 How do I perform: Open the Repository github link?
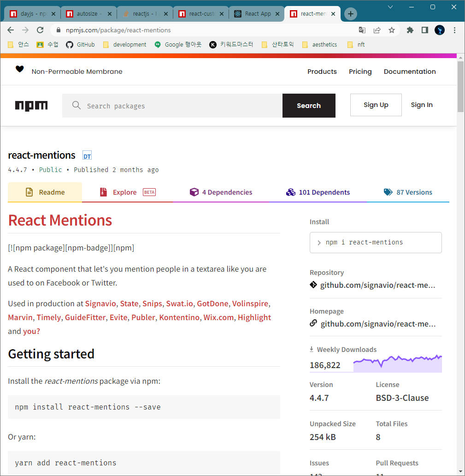(x=377, y=285)
